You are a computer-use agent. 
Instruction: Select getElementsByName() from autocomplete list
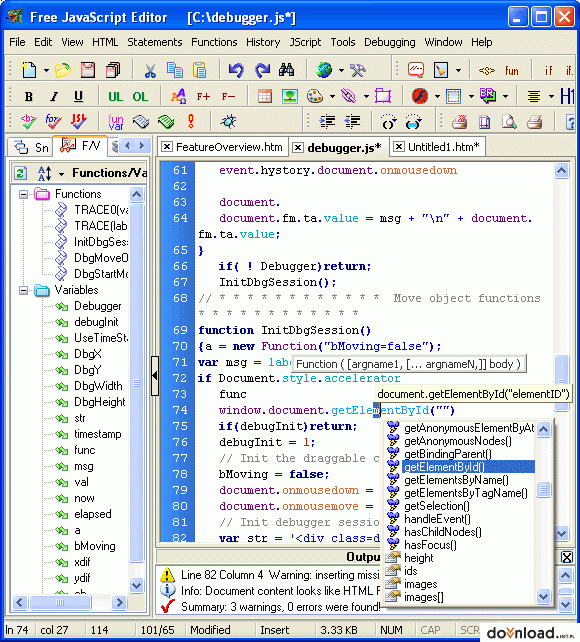point(456,480)
